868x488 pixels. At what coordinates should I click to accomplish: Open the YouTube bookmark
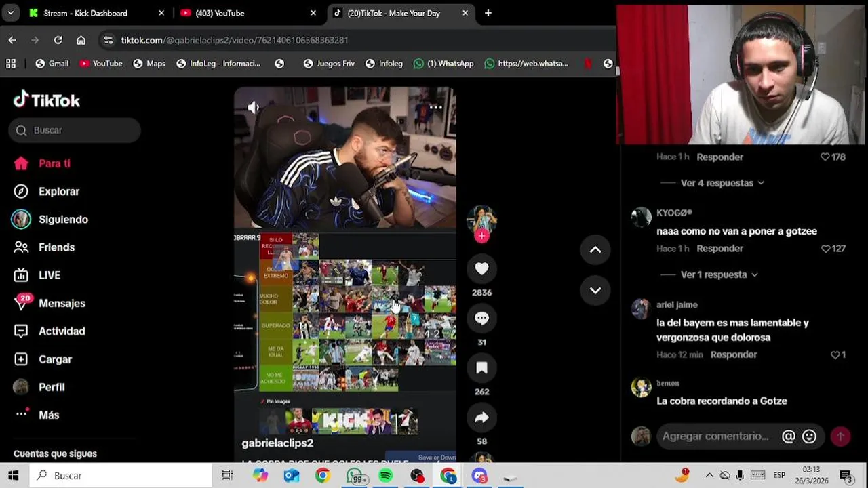[100, 64]
